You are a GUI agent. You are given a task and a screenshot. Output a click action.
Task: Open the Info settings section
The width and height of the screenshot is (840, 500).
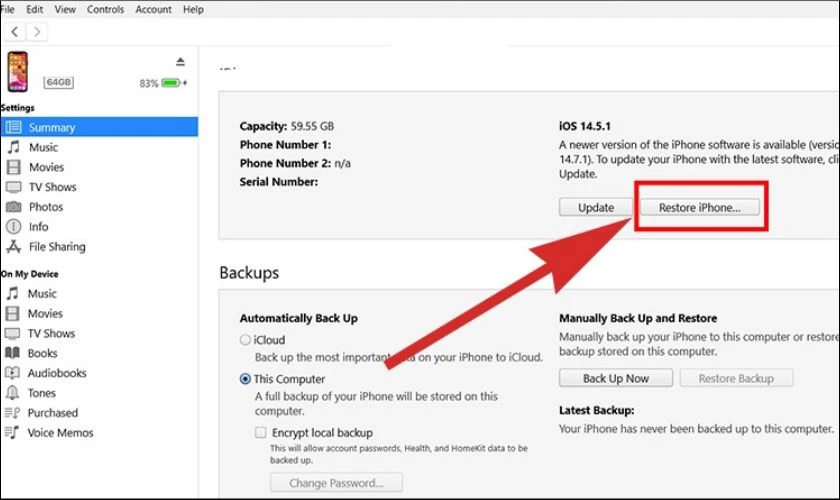coord(39,227)
